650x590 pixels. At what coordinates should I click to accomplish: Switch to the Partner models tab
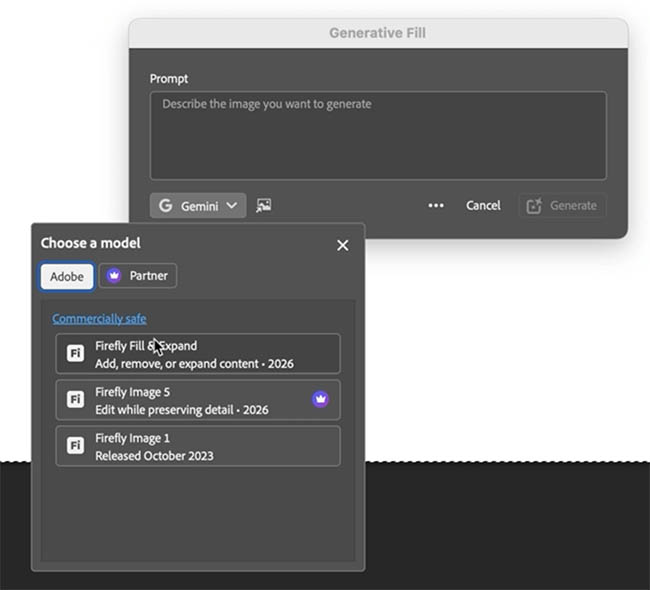138,275
